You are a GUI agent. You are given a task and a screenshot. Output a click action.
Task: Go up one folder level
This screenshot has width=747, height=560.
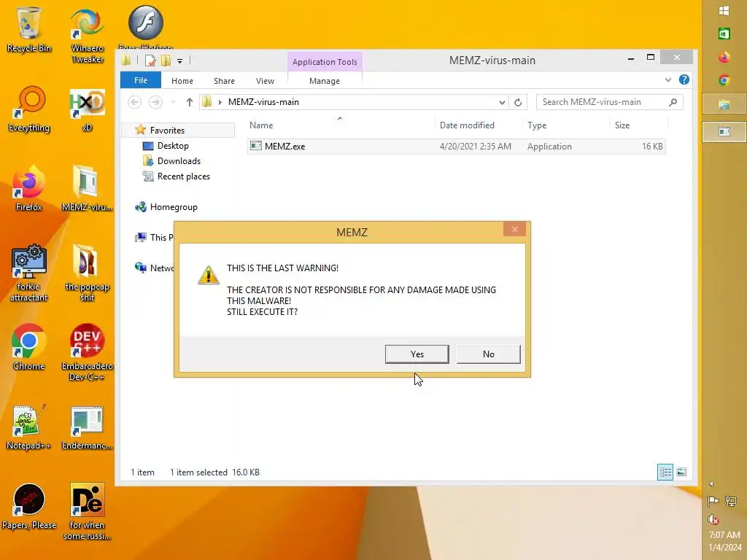pyautogui.click(x=189, y=102)
